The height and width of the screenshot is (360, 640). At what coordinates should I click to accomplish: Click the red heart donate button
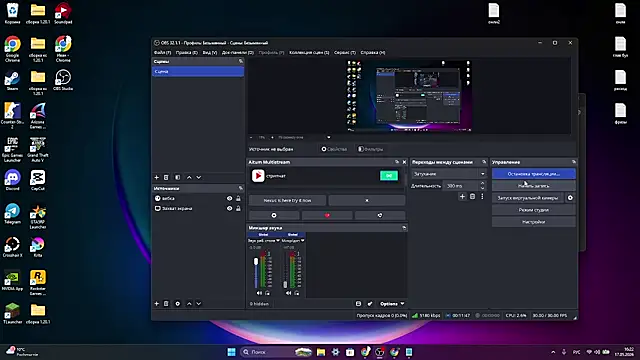coord(327,215)
